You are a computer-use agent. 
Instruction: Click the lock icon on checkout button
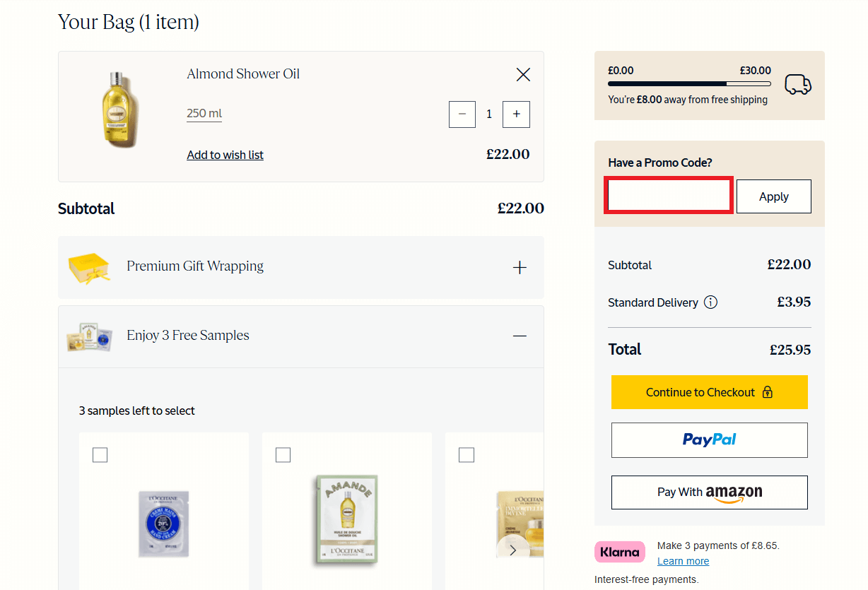tap(768, 392)
